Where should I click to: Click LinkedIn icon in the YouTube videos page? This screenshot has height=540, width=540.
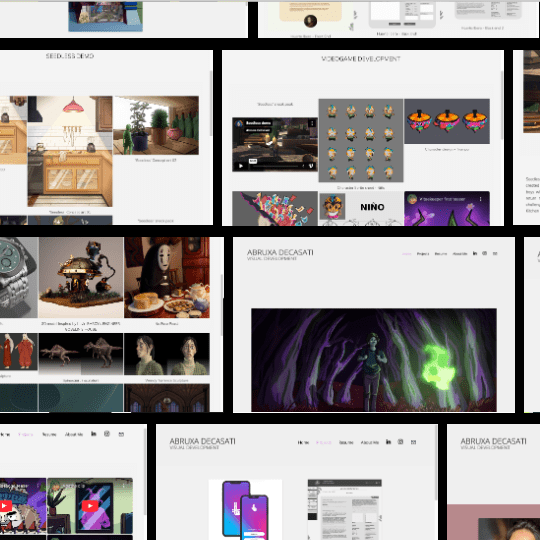[x=94, y=434]
